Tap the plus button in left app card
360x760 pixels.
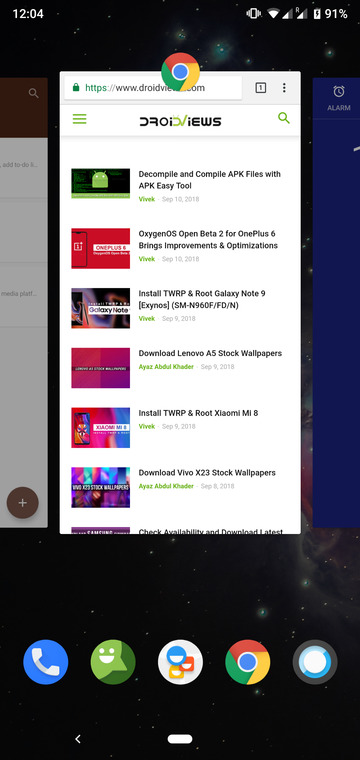[22, 503]
